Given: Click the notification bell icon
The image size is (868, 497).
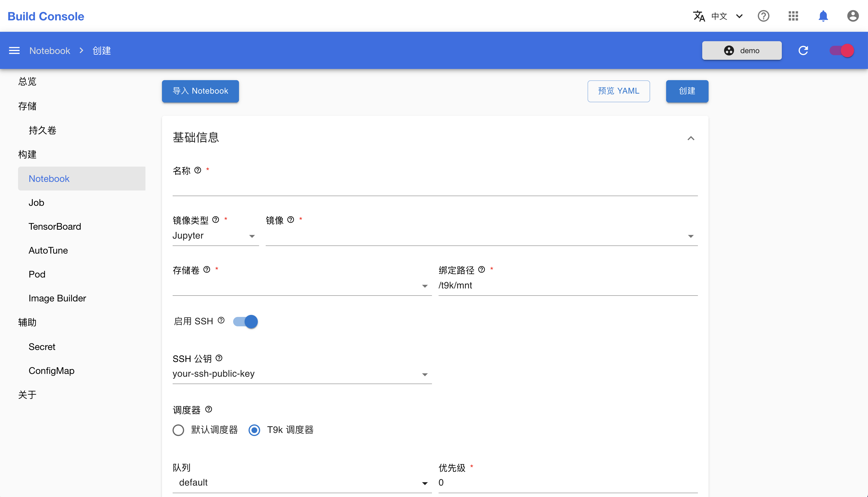Looking at the screenshot, I should [x=823, y=16].
